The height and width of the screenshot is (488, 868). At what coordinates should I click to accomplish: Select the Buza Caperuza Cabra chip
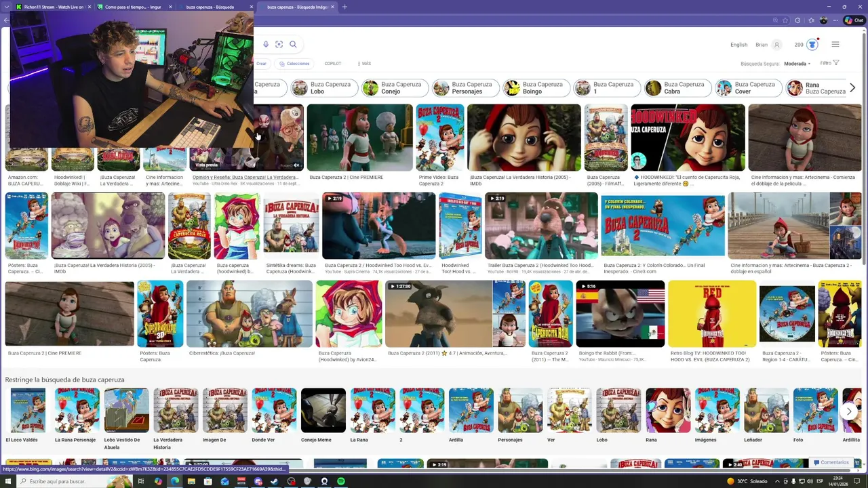point(677,88)
